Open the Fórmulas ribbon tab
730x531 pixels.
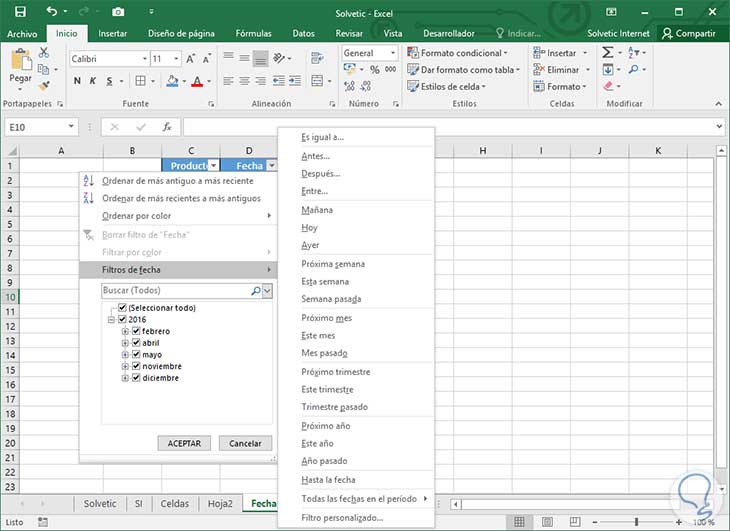(253, 33)
